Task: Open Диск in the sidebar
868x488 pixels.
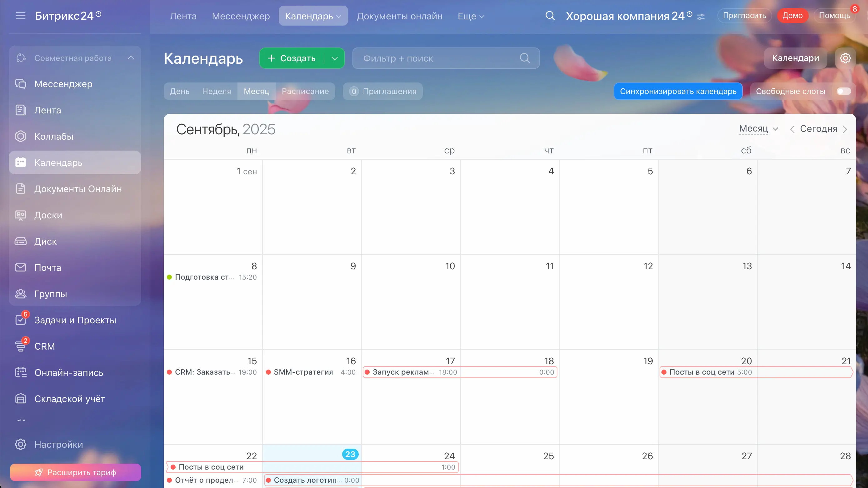Action: [x=45, y=241]
